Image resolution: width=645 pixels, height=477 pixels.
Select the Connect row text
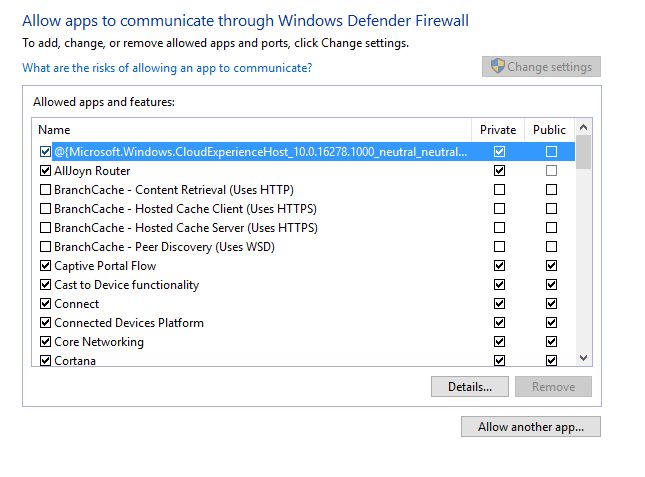point(77,303)
